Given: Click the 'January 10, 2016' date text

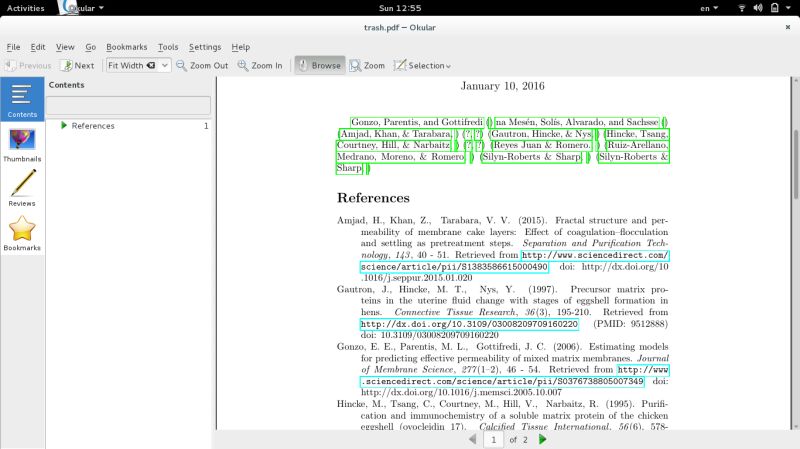Looking at the screenshot, I should [503, 86].
